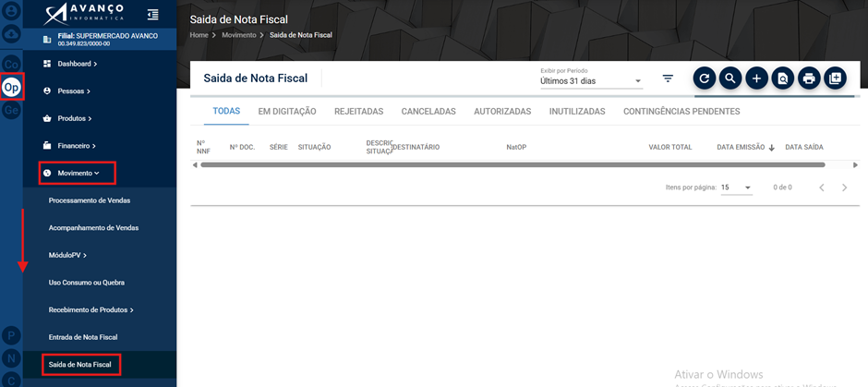The image size is (868, 387).
Task: Open Processamento de Vendas
Action: pyautogui.click(x=90, y=200)
